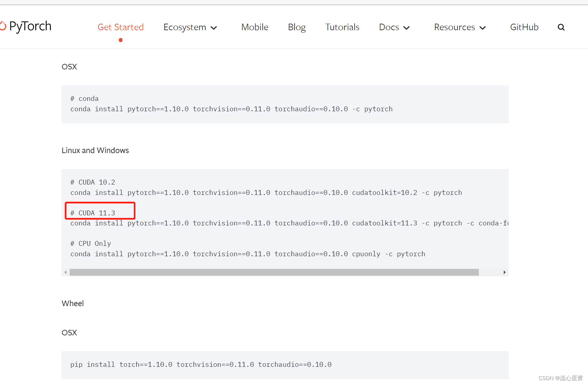Click the PyTorch logo
588x384 pixels.
click(26, 26)
